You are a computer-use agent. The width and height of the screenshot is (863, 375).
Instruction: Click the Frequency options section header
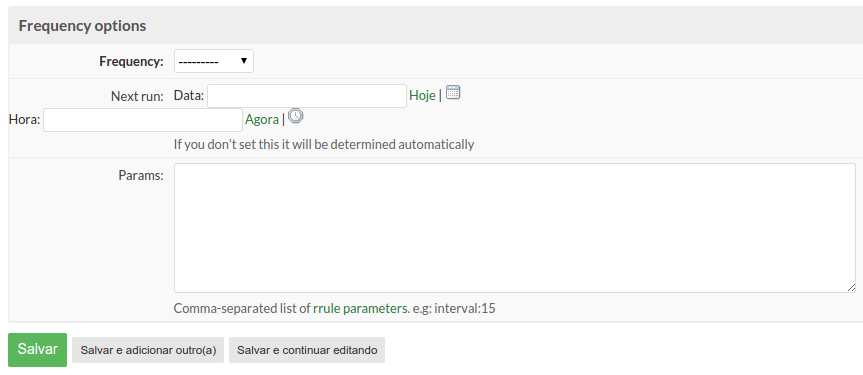point(83,26)
